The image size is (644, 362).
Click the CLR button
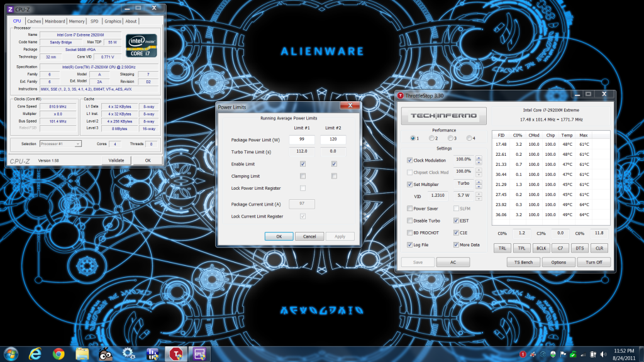pos(599,248)
